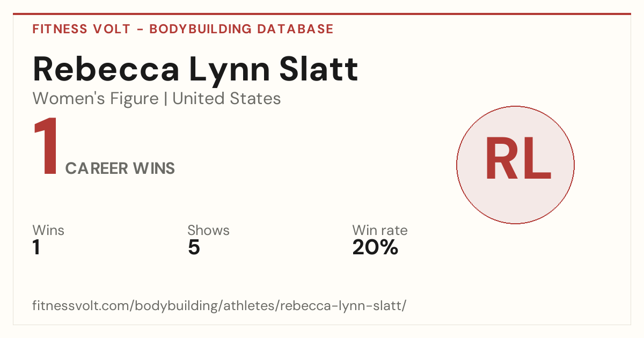Click the Shows value of 5
The image size is (644, 338).
[x=194, y=248]
